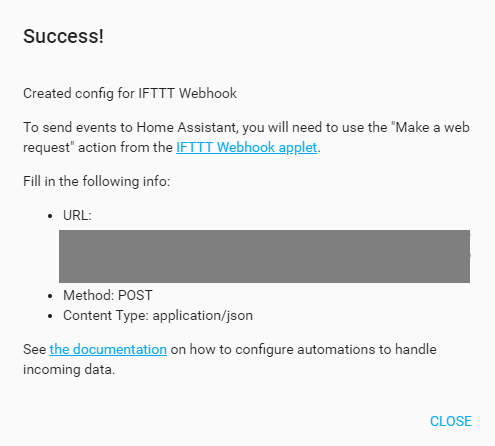This screenshot has width=495, height=446.
Task: Click the incoming data. closing text
Action: pyautogui.click(x=69, y=370)
